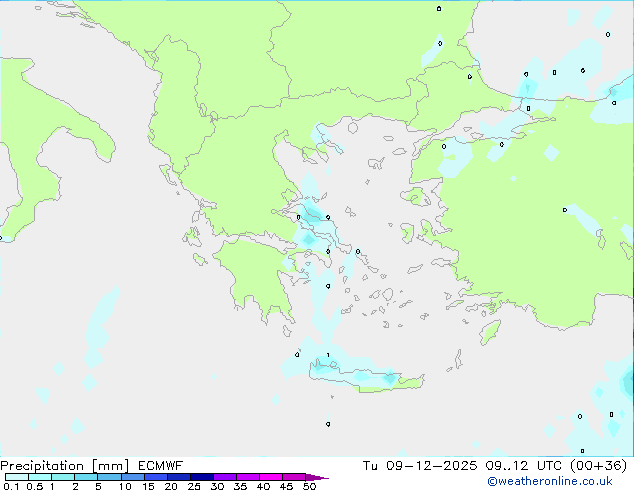Click the date '09-12-2025' text
Viewport: 634px width, 490px height.
tap(431, 466)
